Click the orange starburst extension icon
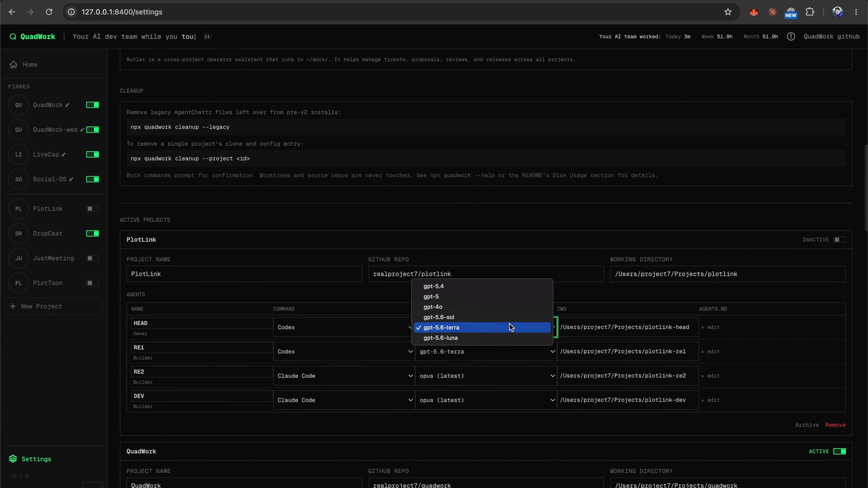This screenshot has height=488, width=868. click(x=772, y=12)
